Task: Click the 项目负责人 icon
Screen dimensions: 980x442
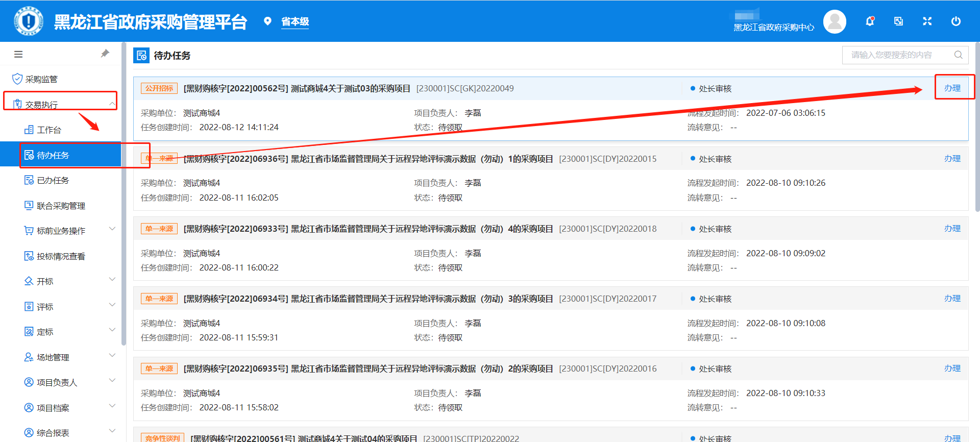Action: coord(29,382)
